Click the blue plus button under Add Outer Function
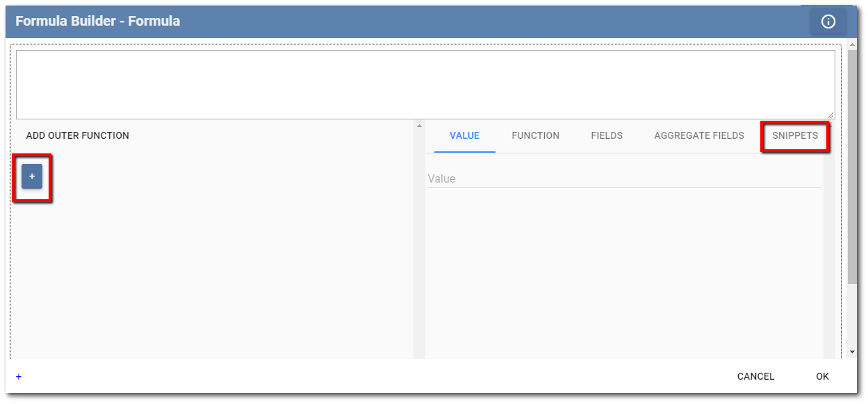868x404 pixels. pos(32,177)
